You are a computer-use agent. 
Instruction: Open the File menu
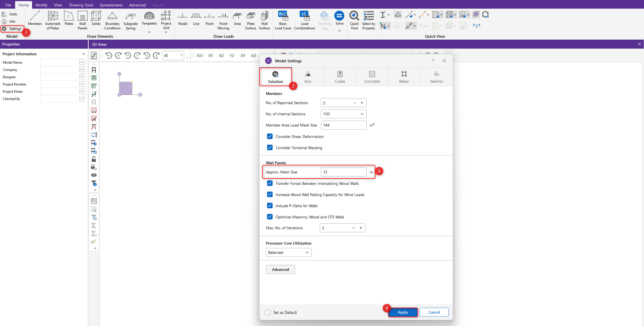coord(8,5)
